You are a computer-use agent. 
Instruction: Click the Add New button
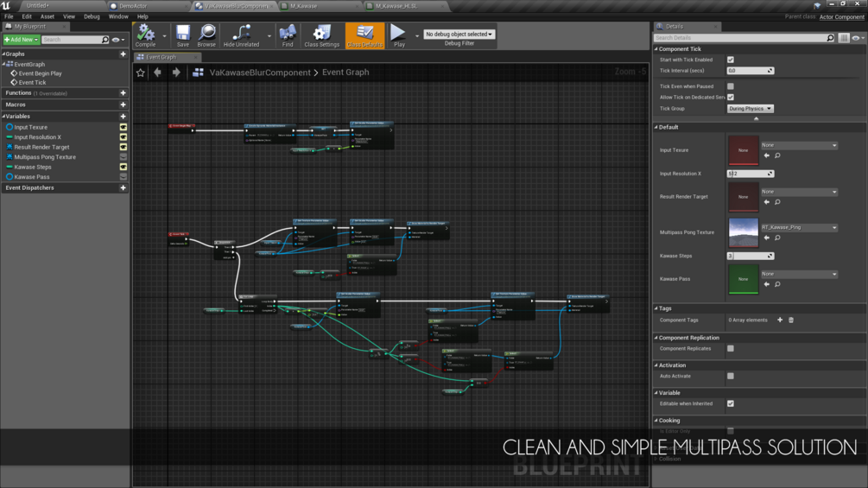pyautogui.click(x=21, y=40)
